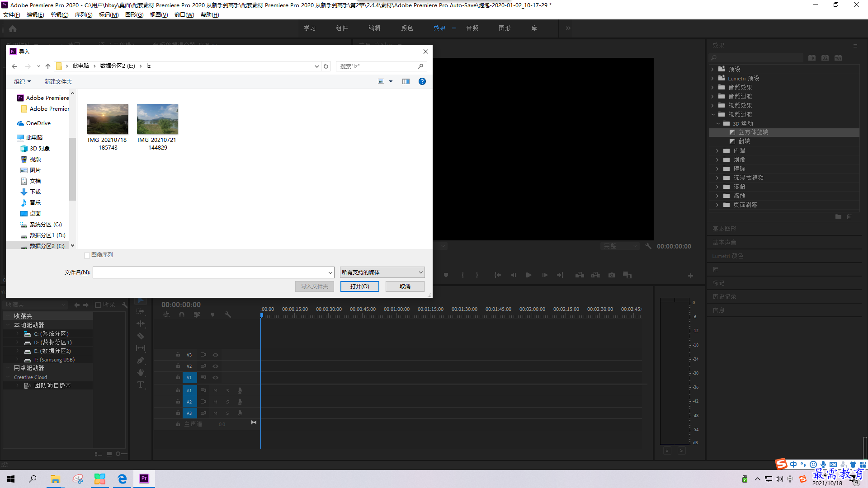Play the program monitor
The image size is (868, 488).
(x=528, y=275)
